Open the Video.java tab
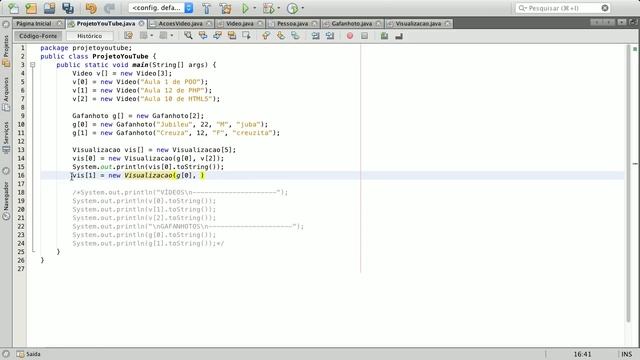 [x=240, y=24]
